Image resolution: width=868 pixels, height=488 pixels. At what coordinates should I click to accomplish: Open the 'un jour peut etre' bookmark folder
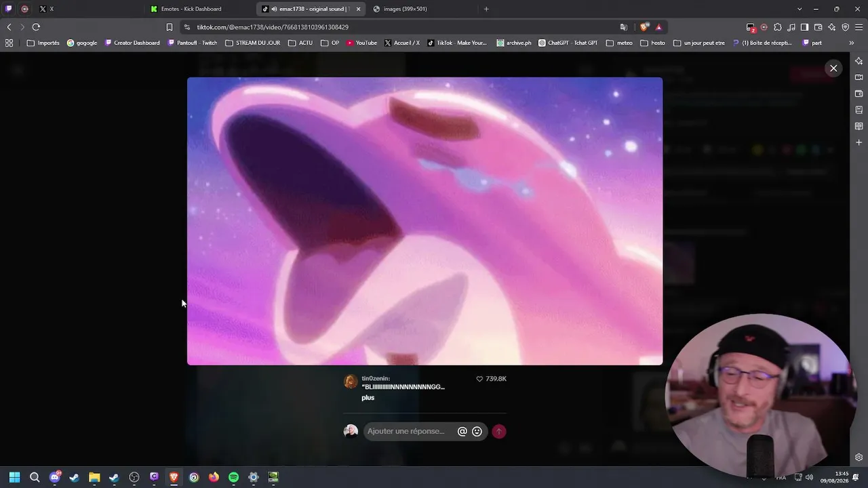coord(699,43)
